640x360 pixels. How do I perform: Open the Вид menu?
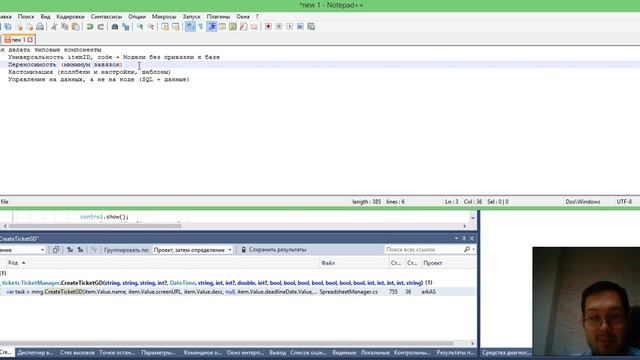coord(45,17)
